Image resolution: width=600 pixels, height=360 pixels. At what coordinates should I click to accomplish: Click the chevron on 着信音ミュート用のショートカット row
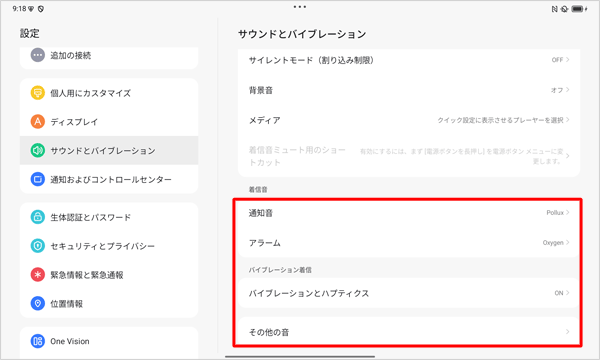tap(567, 156)
